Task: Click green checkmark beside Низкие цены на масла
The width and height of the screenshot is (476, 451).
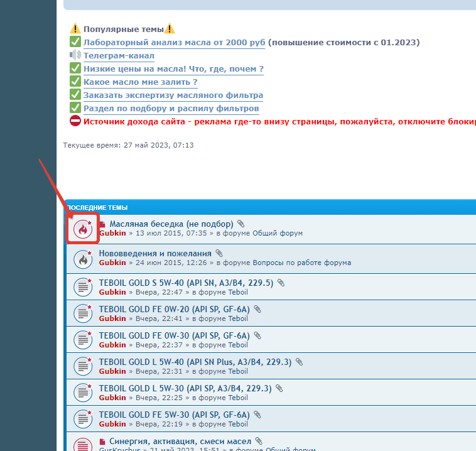Action: (75, 68)
